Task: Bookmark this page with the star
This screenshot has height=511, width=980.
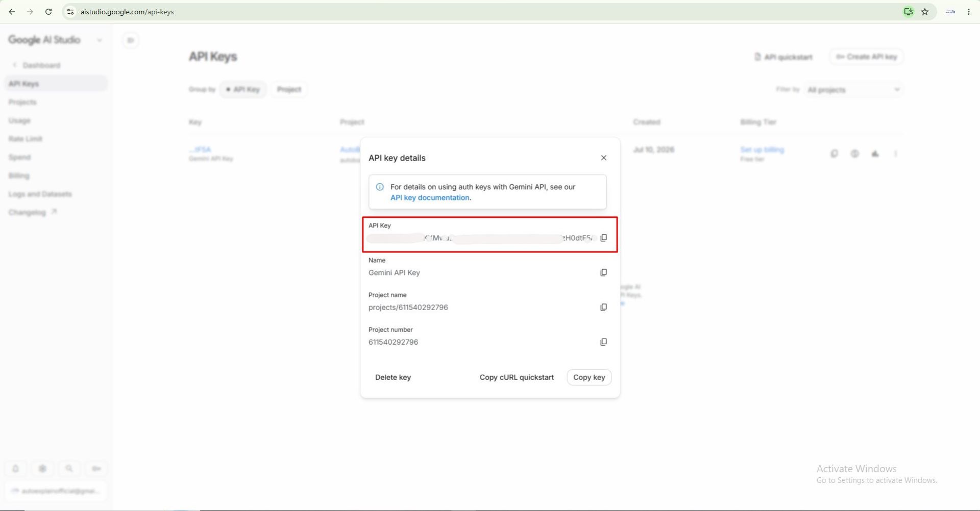Action: pyautogui.click(x=925, y=12)
